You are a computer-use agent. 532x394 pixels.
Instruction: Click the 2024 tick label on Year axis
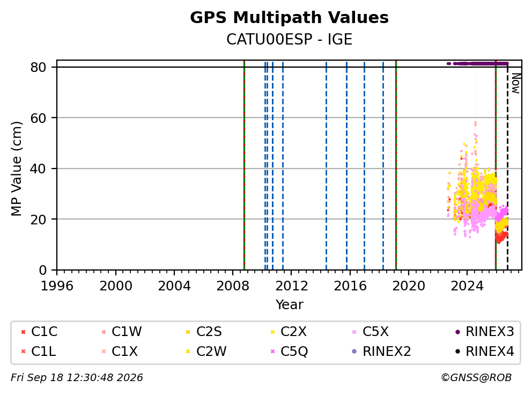[x=467, y=286]
